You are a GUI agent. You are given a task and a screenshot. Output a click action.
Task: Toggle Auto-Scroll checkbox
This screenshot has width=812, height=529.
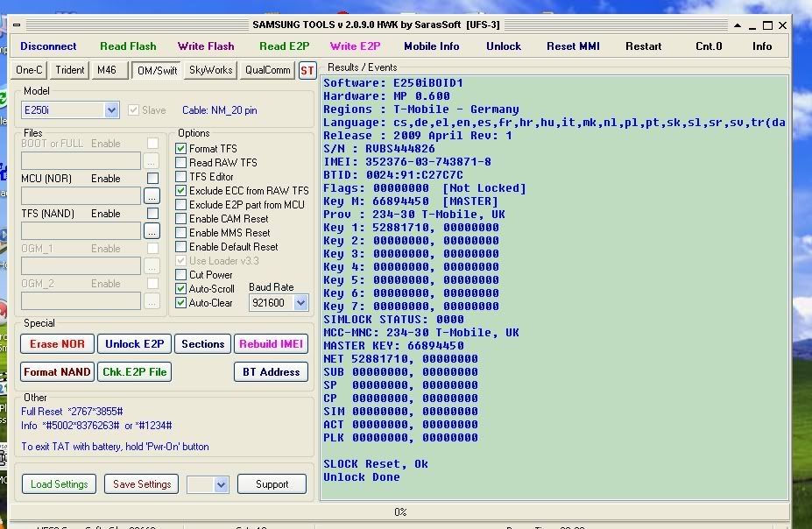pos(180,288)
